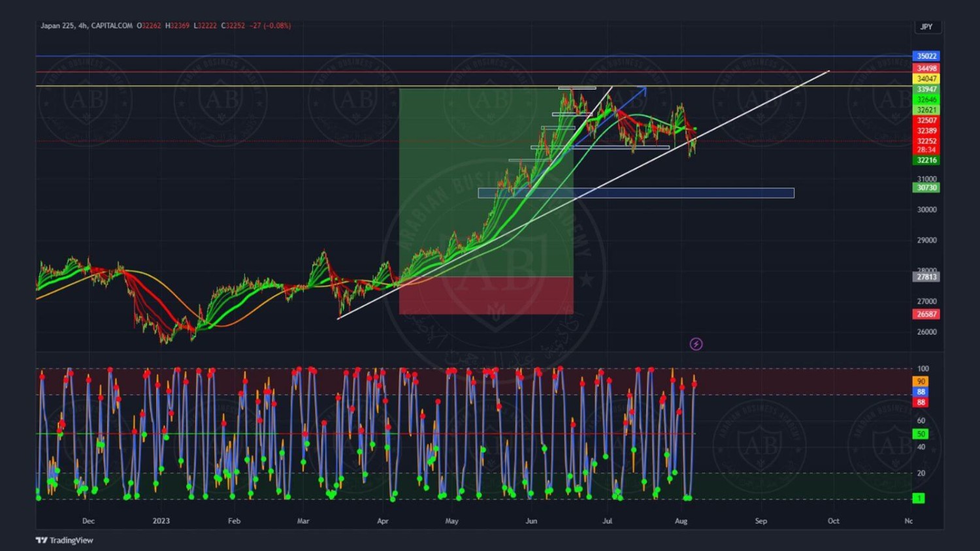Click the 27000 price scale tick

click(x=926, y=301)
